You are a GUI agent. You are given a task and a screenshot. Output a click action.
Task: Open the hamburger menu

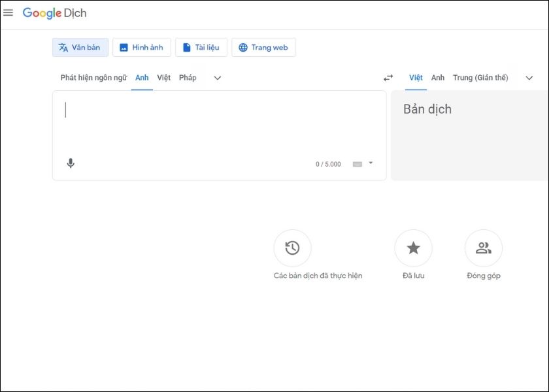(8, 12)
